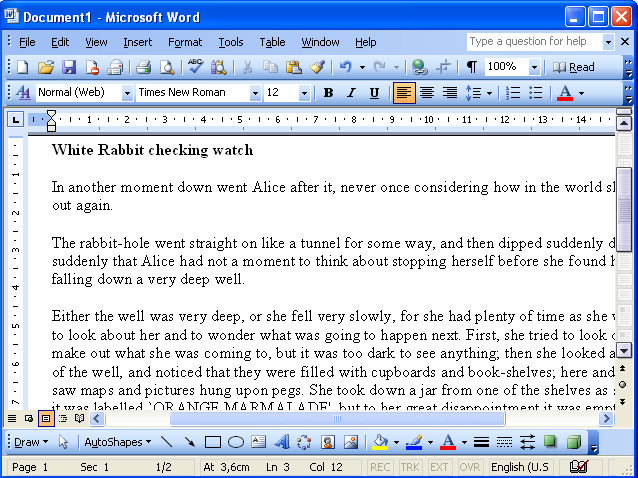
Task: Open the File menu
Action: (27, 42)
